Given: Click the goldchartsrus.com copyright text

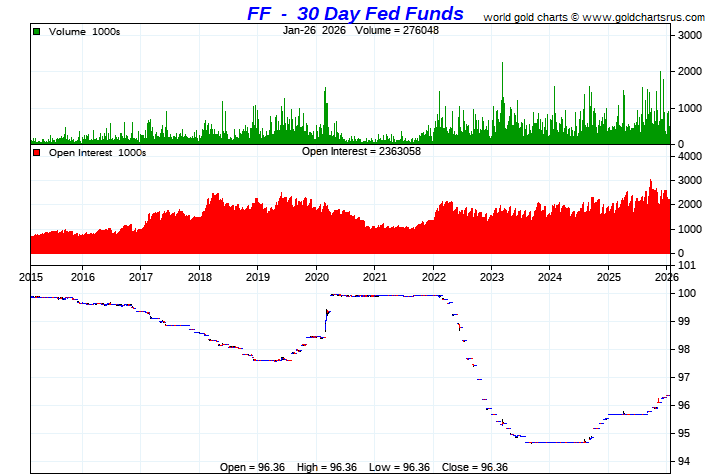Looking at the screenshot, I should tap(594, 17).
